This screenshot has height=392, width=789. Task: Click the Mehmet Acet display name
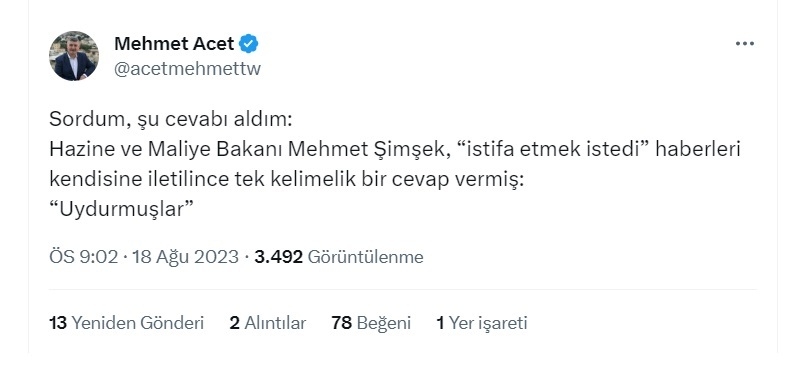click(x=174, y=44)
